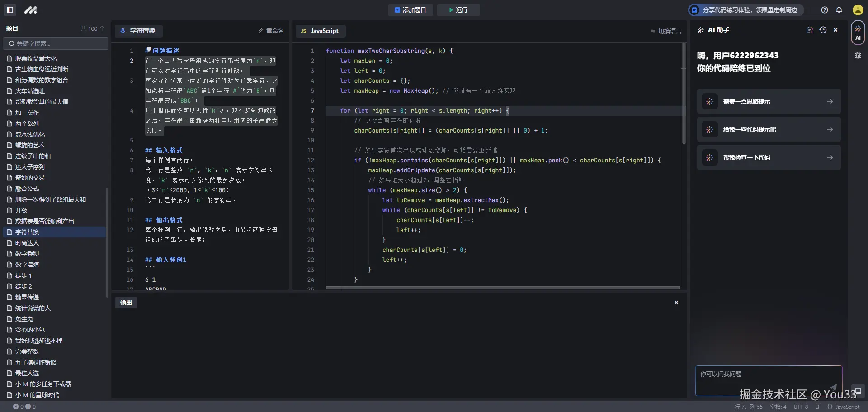This screenshot has height=412, width=868.
Task: Click the 关键字搜索 search field
Action: click(x=55, y=43)
